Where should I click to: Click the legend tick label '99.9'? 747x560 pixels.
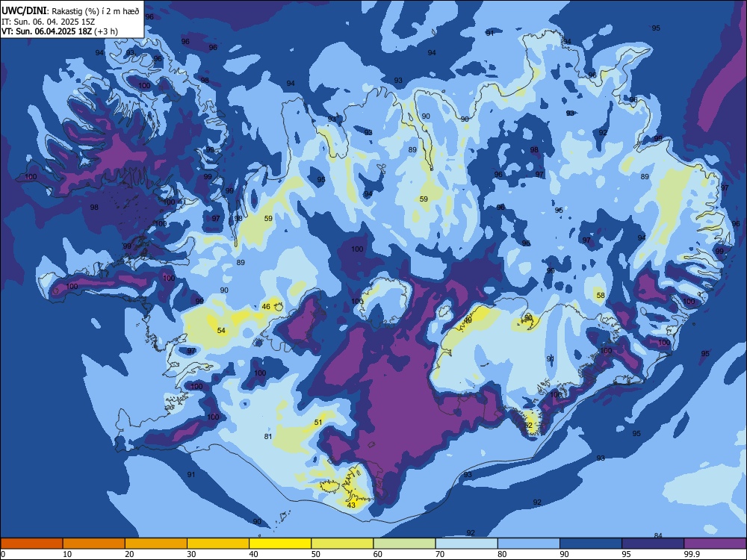tap(692, 554)
